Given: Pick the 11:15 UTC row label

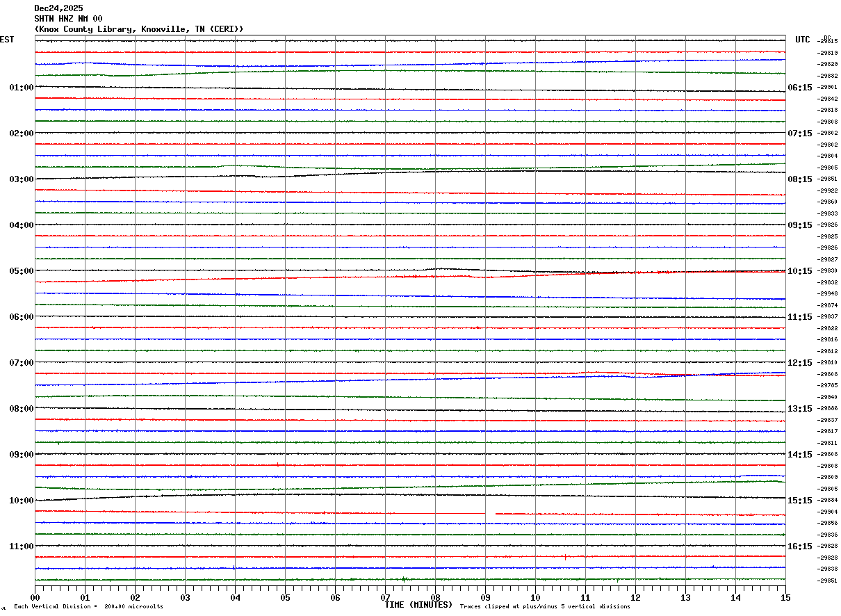Looking at the screenshot, I should pyautogui.click(x=800, y=317).
